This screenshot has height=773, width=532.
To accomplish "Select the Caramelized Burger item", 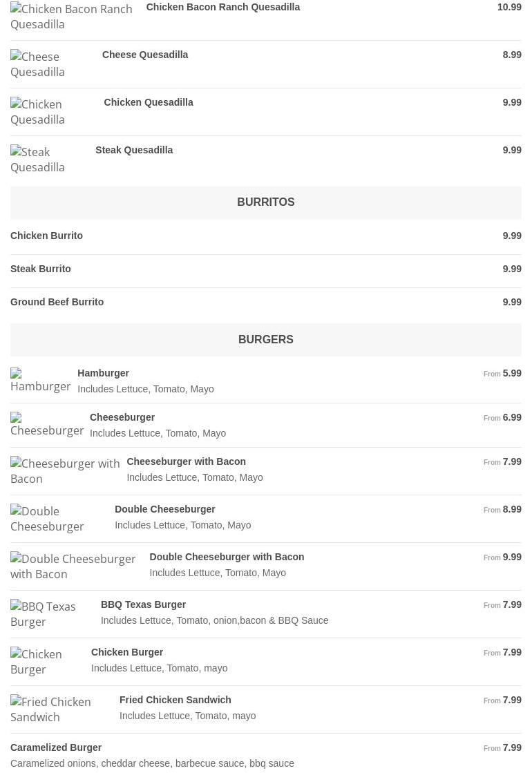I will [56, 747].
